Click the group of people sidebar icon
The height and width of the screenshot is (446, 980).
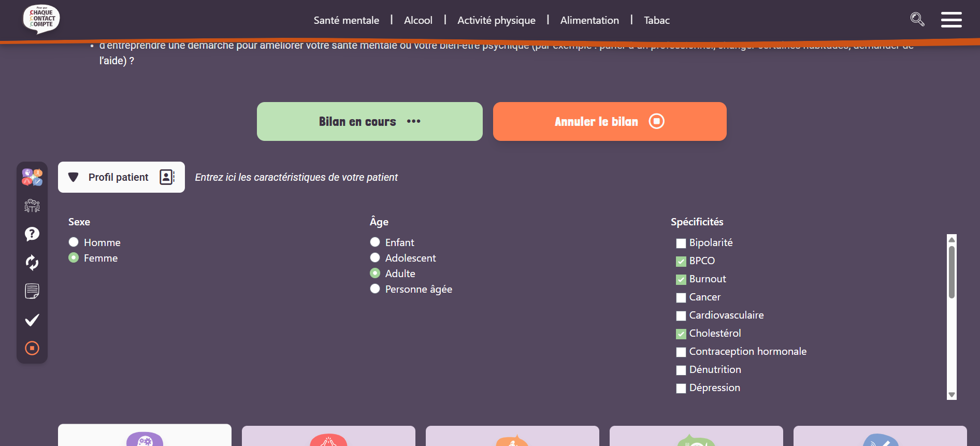[x=32, y=206]
